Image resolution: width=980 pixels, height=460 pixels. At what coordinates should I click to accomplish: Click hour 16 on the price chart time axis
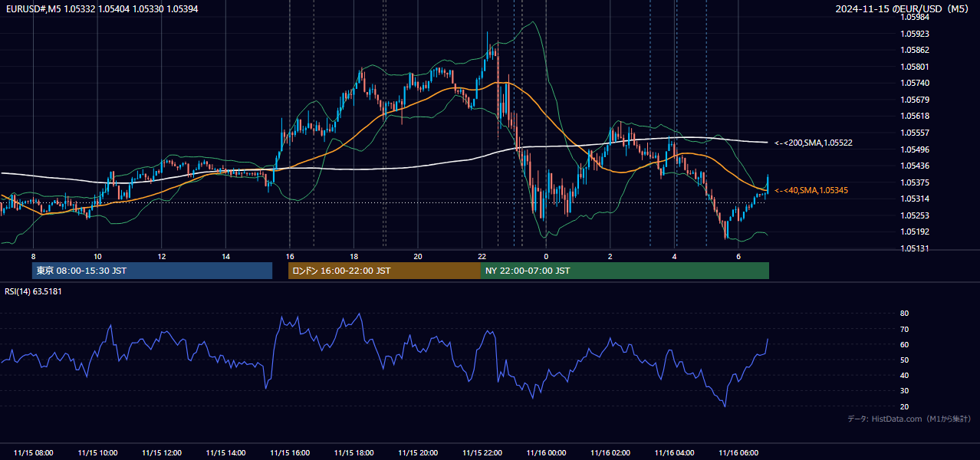(290, 256)
